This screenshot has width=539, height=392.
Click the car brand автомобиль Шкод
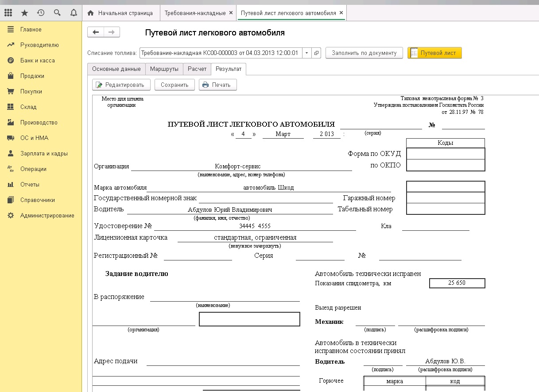point(268,188)
